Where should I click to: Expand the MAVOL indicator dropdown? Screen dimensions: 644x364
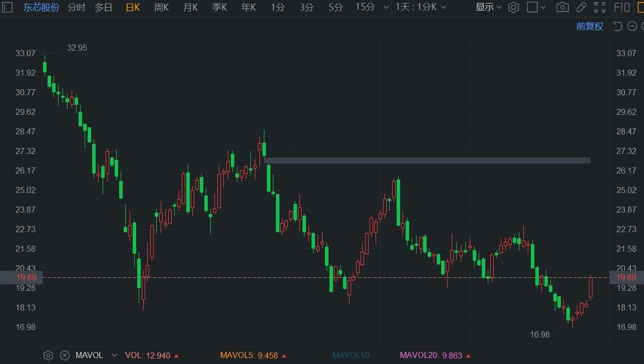coord(114,355)
